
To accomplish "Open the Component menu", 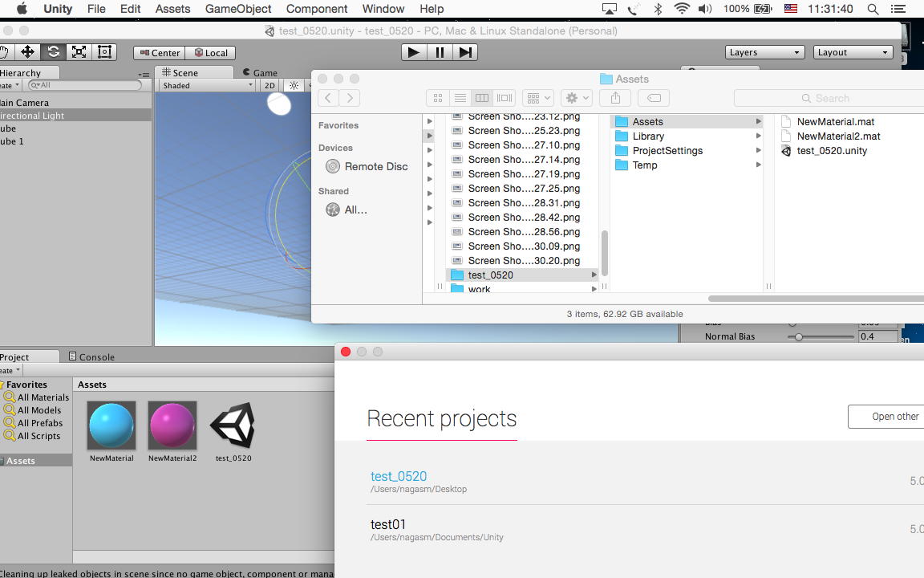I will 317,9.
